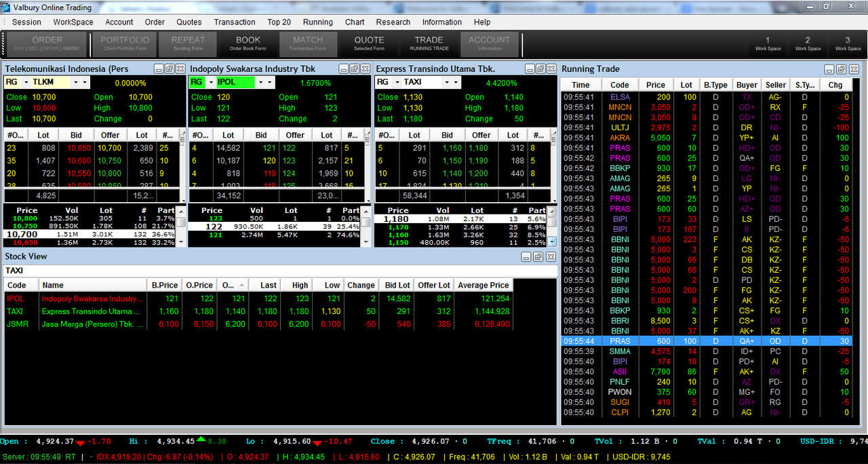Screen dimensions: 868x464
Task: Minimize the Running Trade panel
Action: 830,69
